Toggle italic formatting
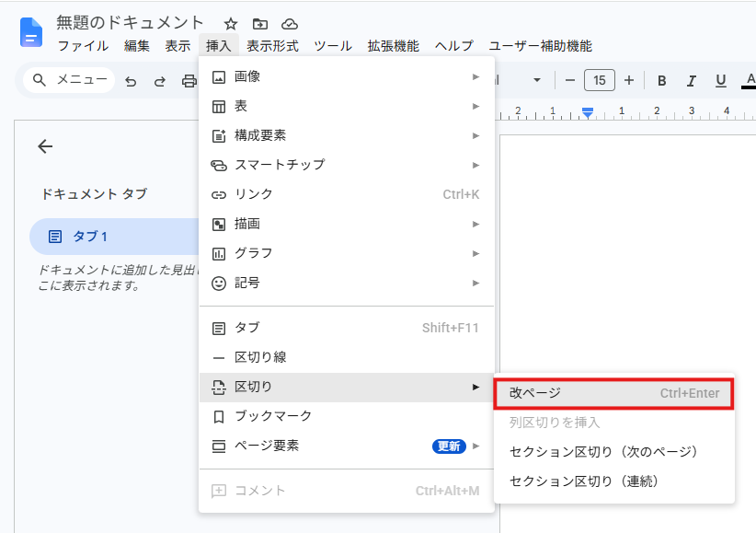 point(692,81)
